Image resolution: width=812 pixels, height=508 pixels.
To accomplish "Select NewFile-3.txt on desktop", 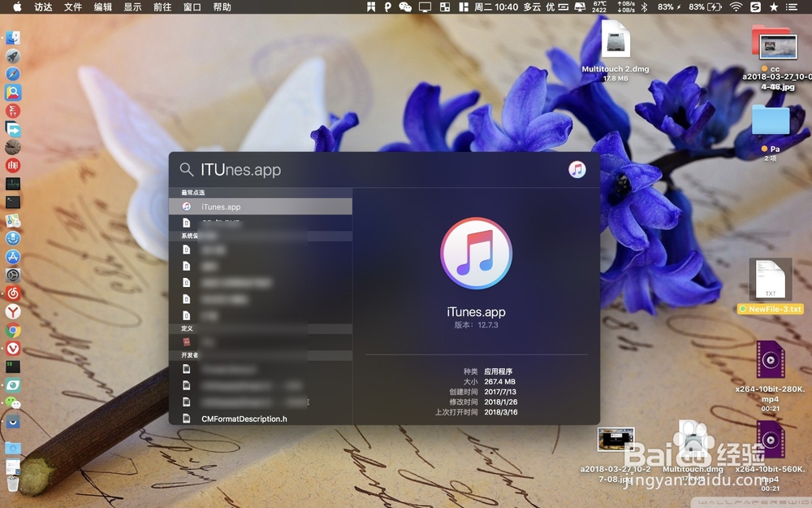I will 771,286.
